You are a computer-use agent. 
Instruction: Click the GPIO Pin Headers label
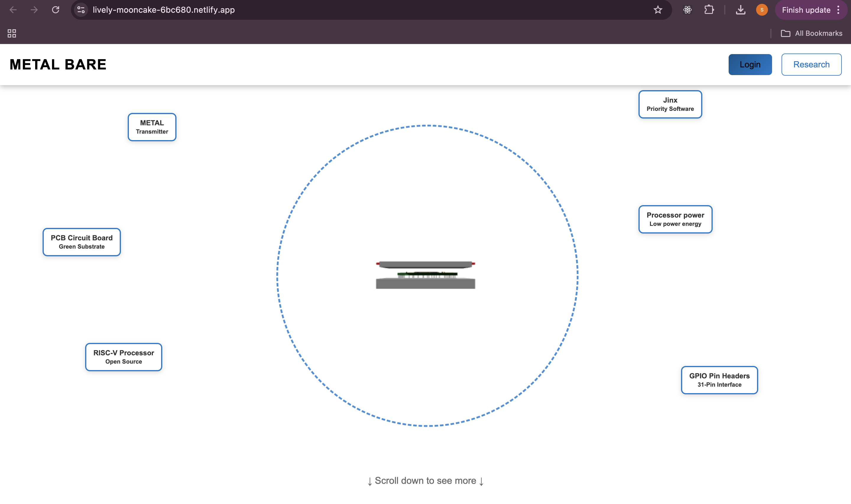[719, 380]
